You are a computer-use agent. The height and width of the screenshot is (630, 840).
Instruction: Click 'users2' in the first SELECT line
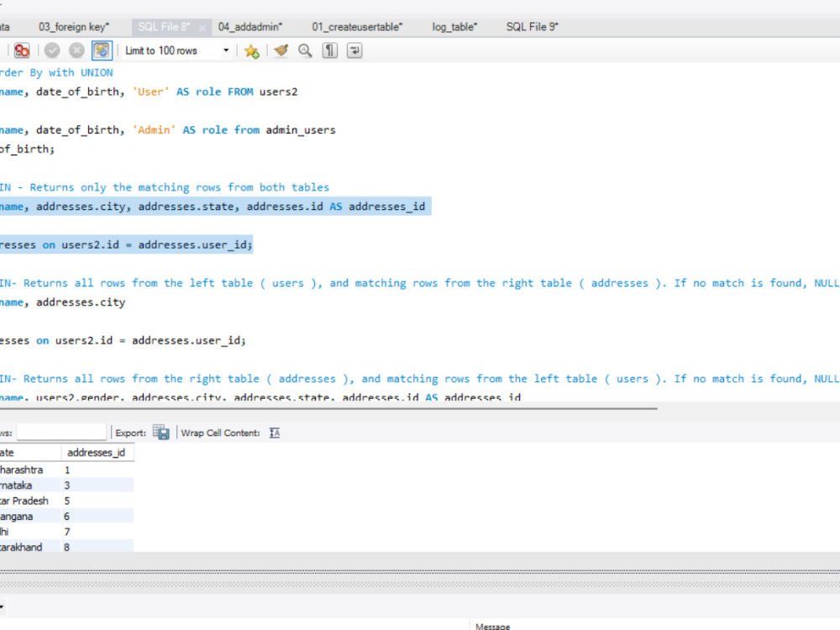pyautogui.click(x=278, y=92)
